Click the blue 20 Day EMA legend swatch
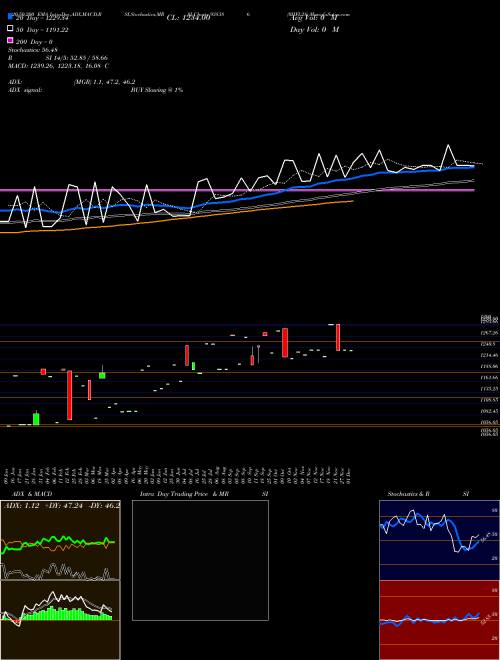Viewport: 500px width, 660px height. 10,17
